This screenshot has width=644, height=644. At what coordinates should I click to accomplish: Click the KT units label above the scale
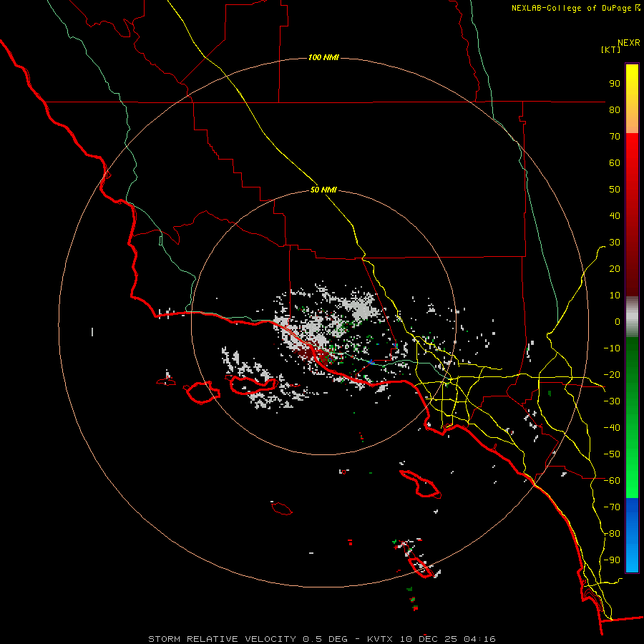[611, 49]
